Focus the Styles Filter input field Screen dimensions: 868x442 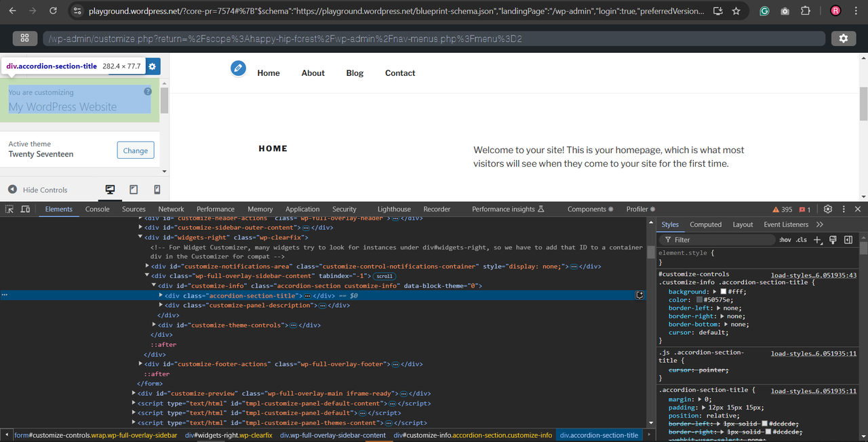click(x=717, y=240)
